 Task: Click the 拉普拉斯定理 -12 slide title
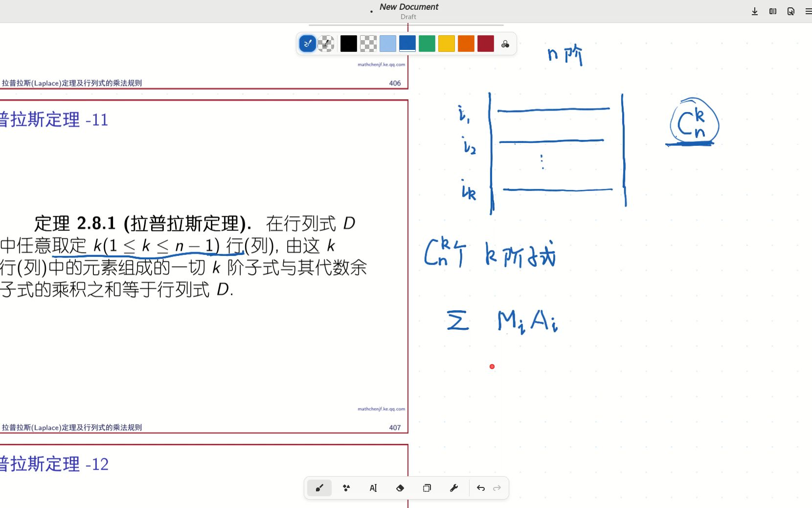[x=54, y=464]
